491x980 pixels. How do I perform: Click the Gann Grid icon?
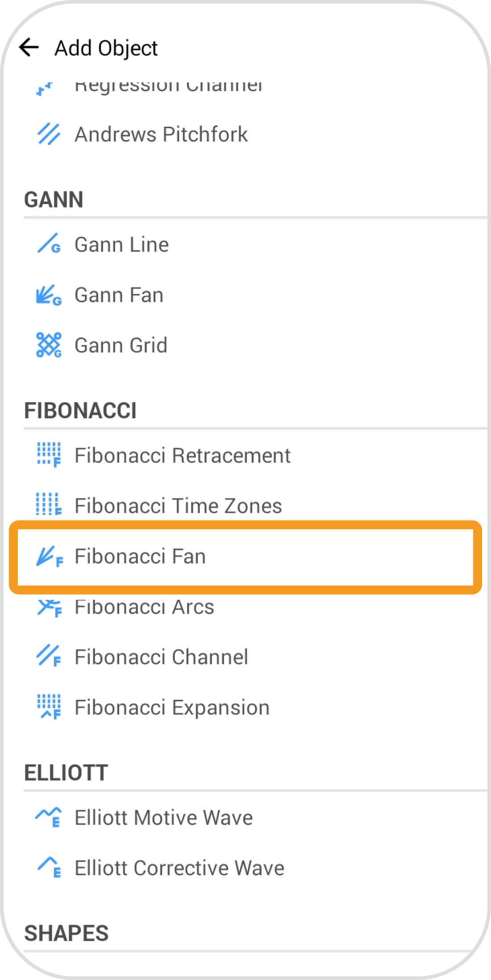coord(49,345)
